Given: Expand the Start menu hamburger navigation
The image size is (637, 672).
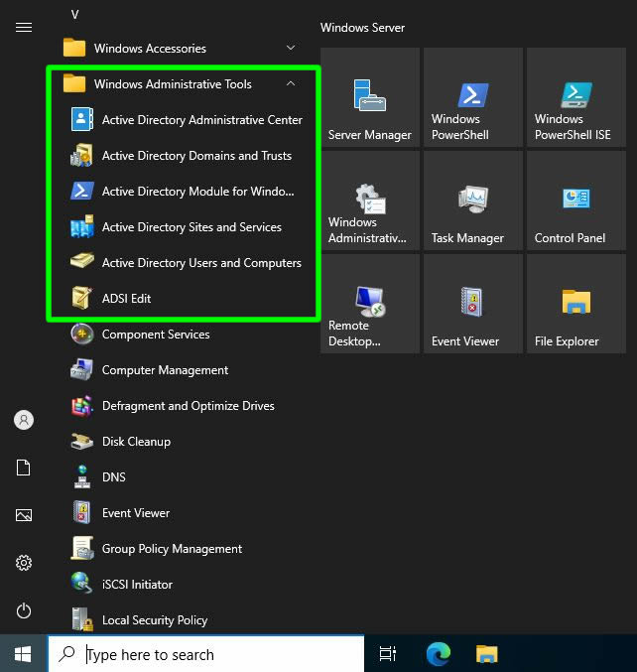Looking at the screenshot, I should pyautogui.click(x=24, y=28).
